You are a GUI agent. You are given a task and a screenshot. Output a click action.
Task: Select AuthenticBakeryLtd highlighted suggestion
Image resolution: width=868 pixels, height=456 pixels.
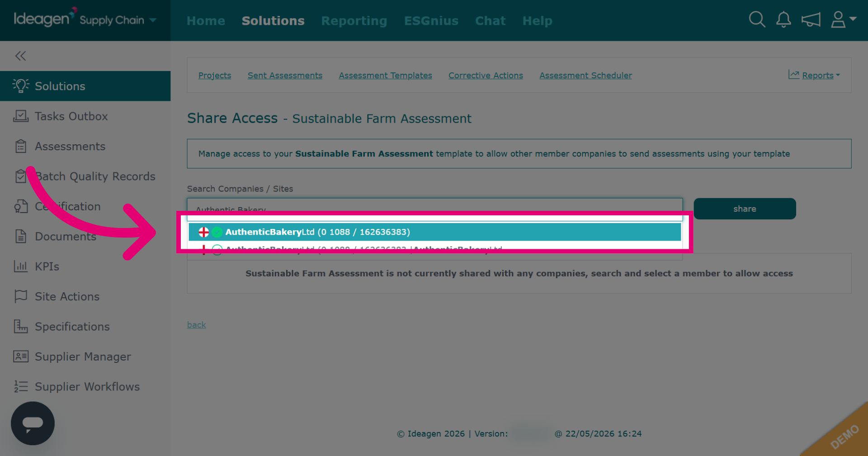tap(435, 232)
